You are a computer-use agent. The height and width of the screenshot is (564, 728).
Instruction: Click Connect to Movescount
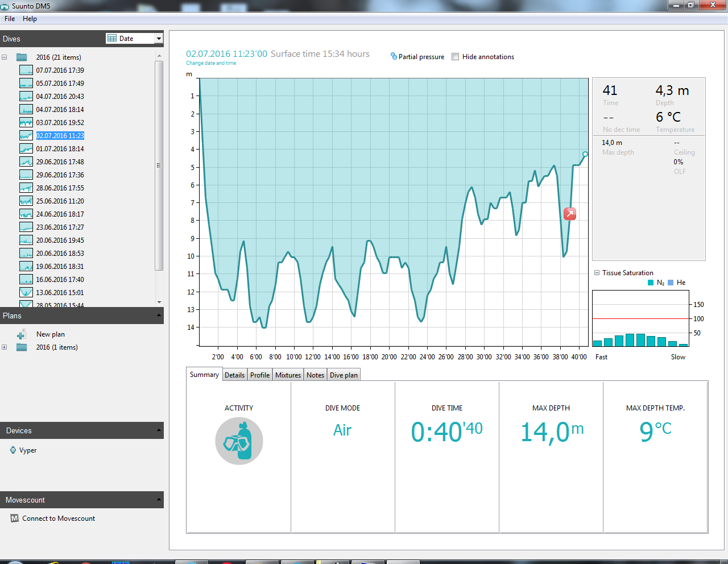coord(59,519)
